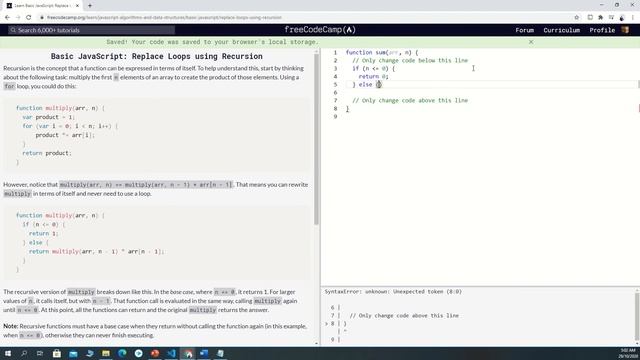Bookmark this page with the star icon
This screenshot has width=640, height=360.
577,18
